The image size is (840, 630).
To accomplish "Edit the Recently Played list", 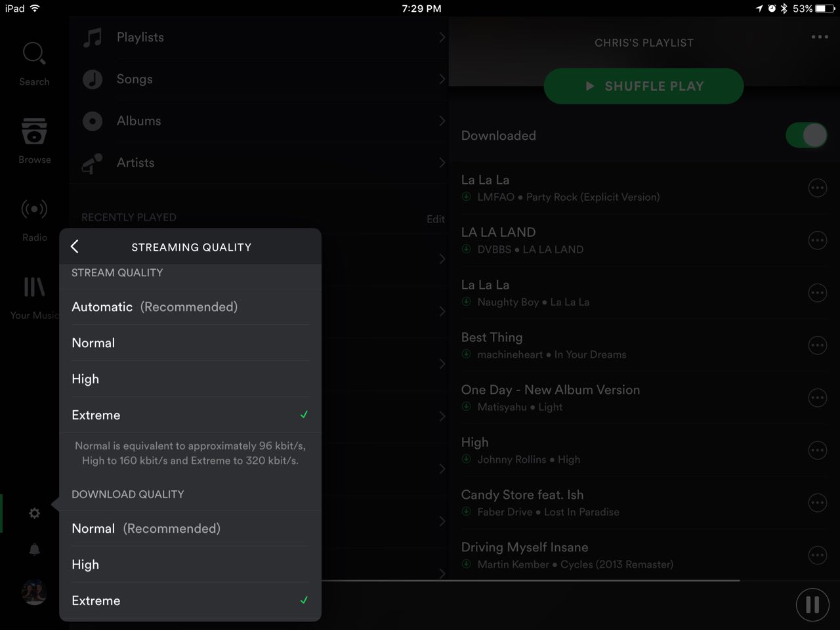I will tap(436, 219).
